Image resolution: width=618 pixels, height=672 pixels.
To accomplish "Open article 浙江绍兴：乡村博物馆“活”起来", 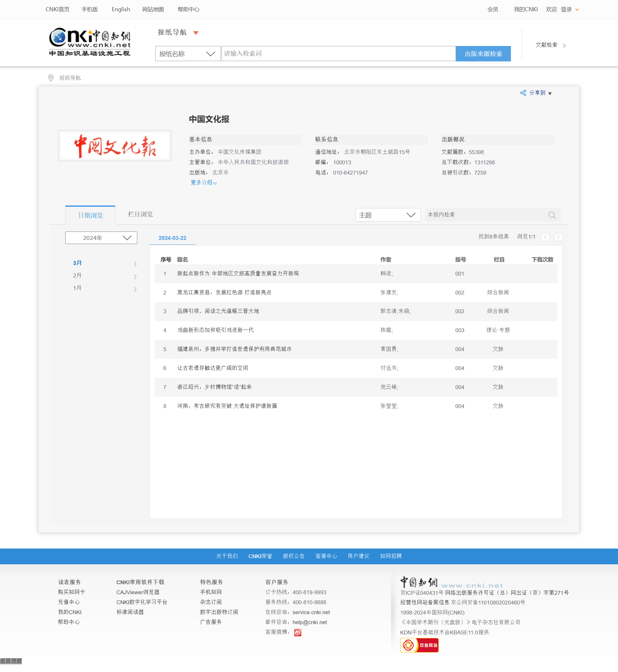I will 214,387.
